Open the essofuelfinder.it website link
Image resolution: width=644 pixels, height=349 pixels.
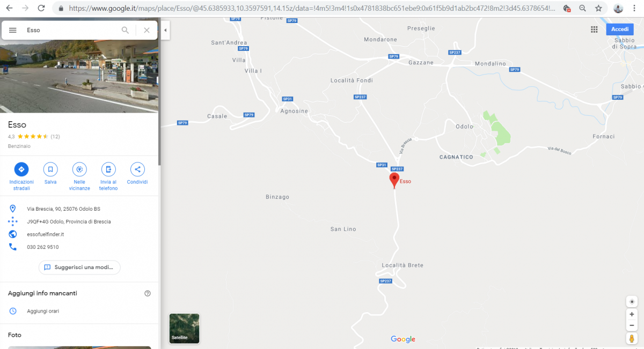(x=46, y=234)
